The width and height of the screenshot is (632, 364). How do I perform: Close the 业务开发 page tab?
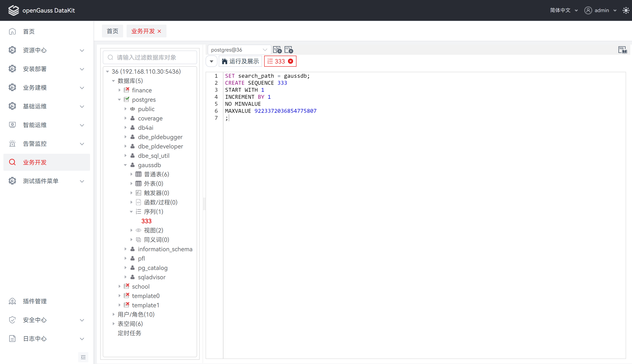click(x=159, y=31)
